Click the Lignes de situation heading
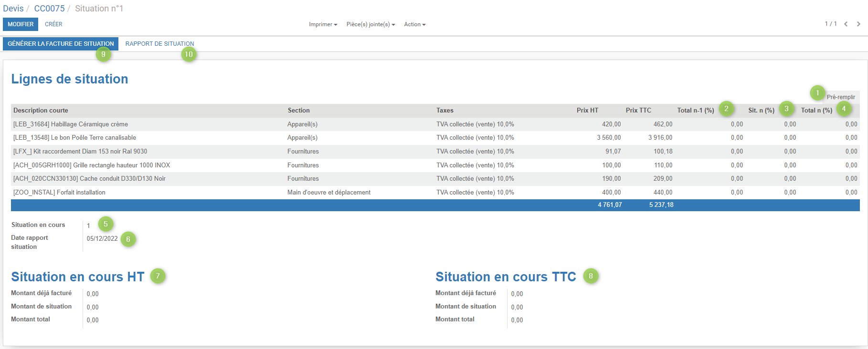Image resolution: width=868 pixels, height=349 pixels. point(70,79)
